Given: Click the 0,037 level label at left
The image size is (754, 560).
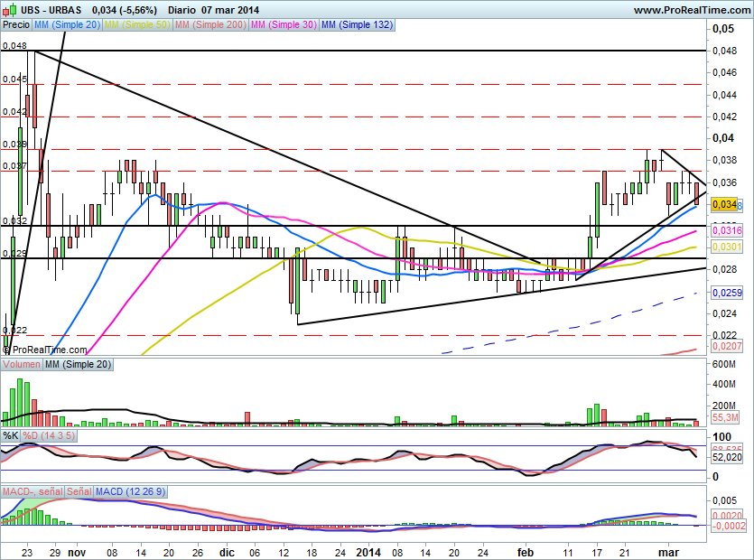Looking at the screenshot, I should 14,166.
